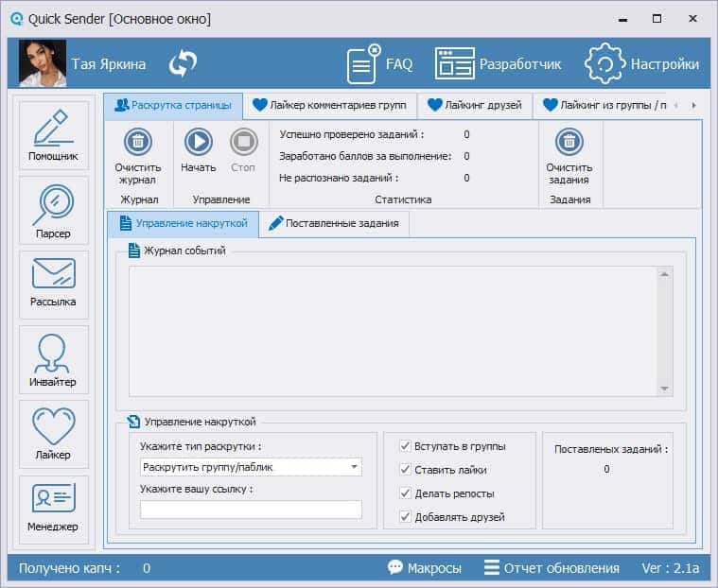Image resolution: width=718 pixels, height=588 pixels.
Task: Open the Рассылка mailing tool
Action: (x=54, y=285)
